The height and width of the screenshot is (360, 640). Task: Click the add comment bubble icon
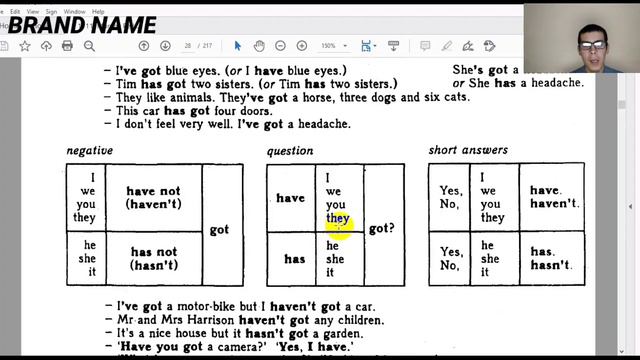(425, 46)
